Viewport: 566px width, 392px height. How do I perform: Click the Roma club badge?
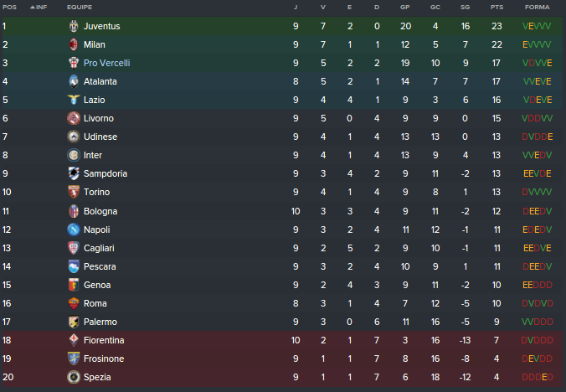click(x=73, y=302)
